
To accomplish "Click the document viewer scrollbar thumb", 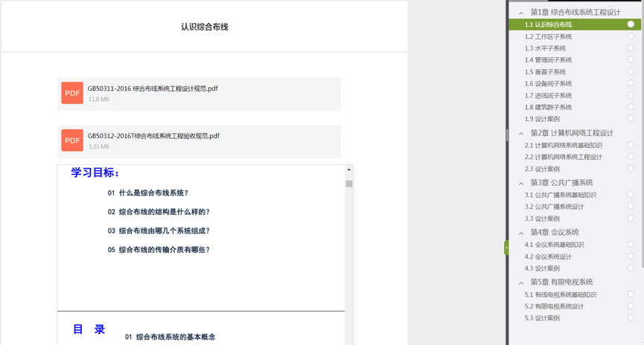I will [x=348, y=184].
